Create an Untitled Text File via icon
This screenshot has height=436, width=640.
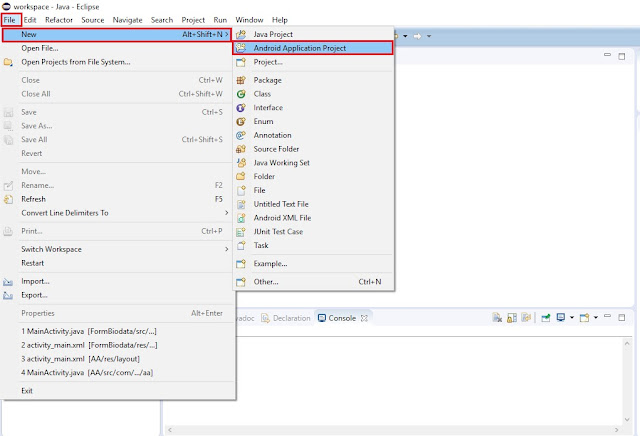(x=241, y=204)
